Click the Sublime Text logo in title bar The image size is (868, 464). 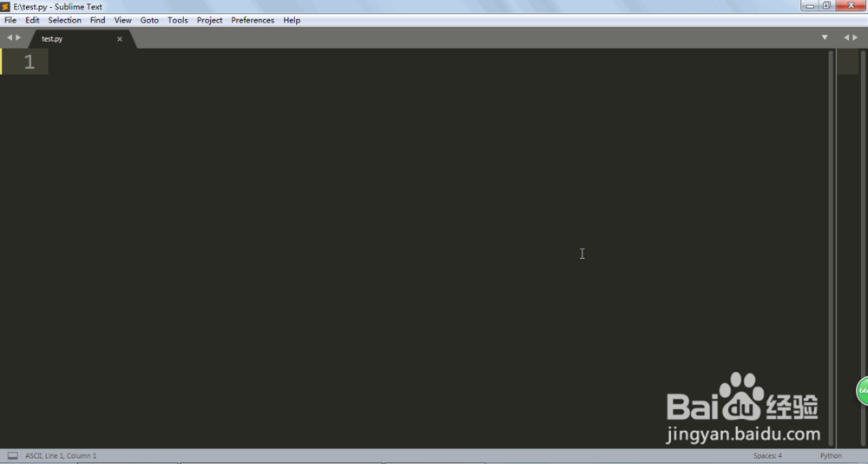5,7
